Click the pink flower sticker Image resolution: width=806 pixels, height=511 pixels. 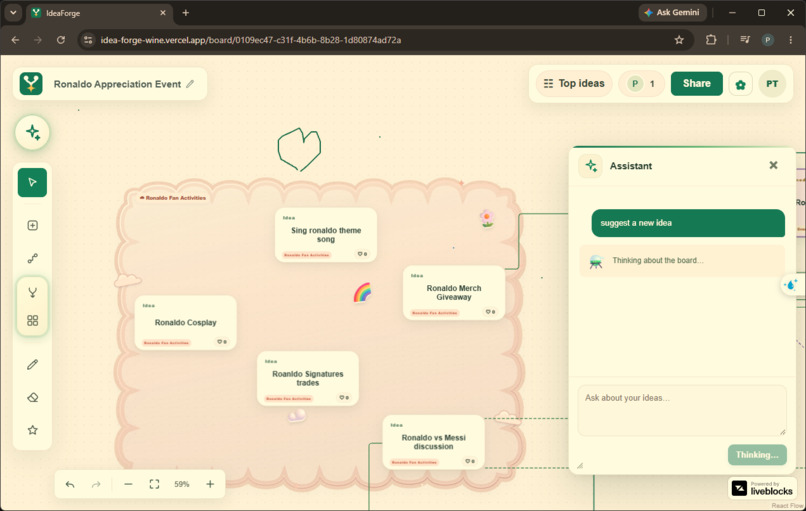(487, 218)
